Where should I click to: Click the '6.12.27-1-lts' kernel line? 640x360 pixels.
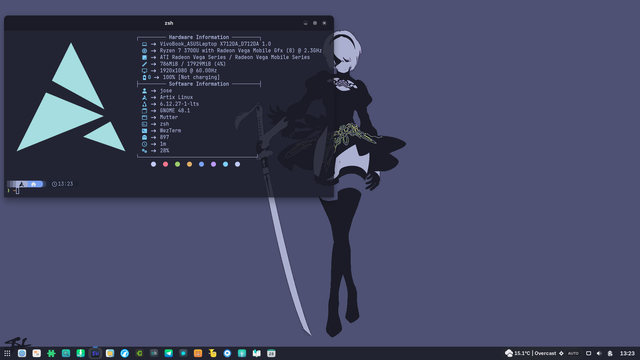(179, 104)
